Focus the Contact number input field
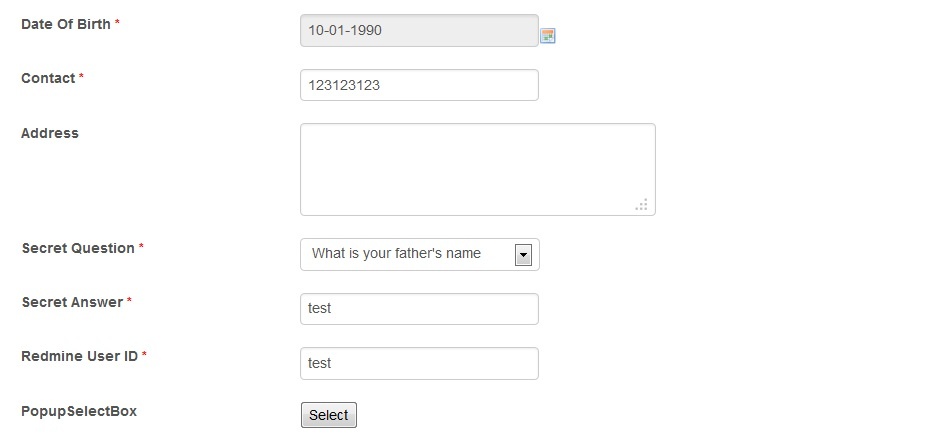Screen dimensions: 931x445 click(x=419, y=85)
